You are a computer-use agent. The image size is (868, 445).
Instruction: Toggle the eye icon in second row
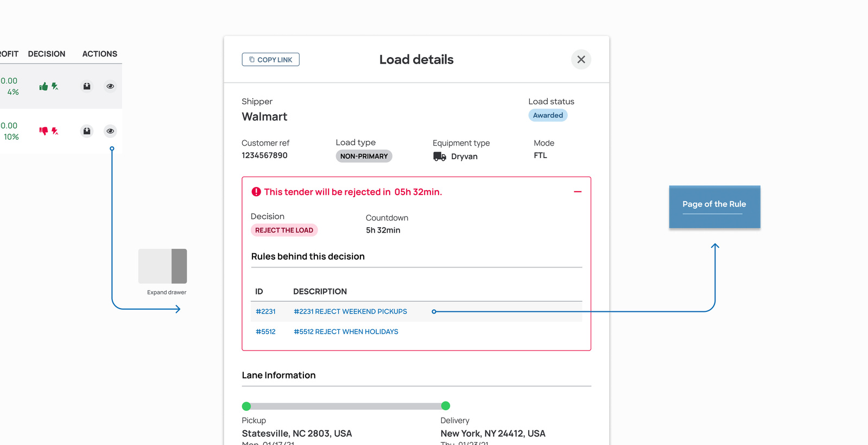(x=110, y=131)
